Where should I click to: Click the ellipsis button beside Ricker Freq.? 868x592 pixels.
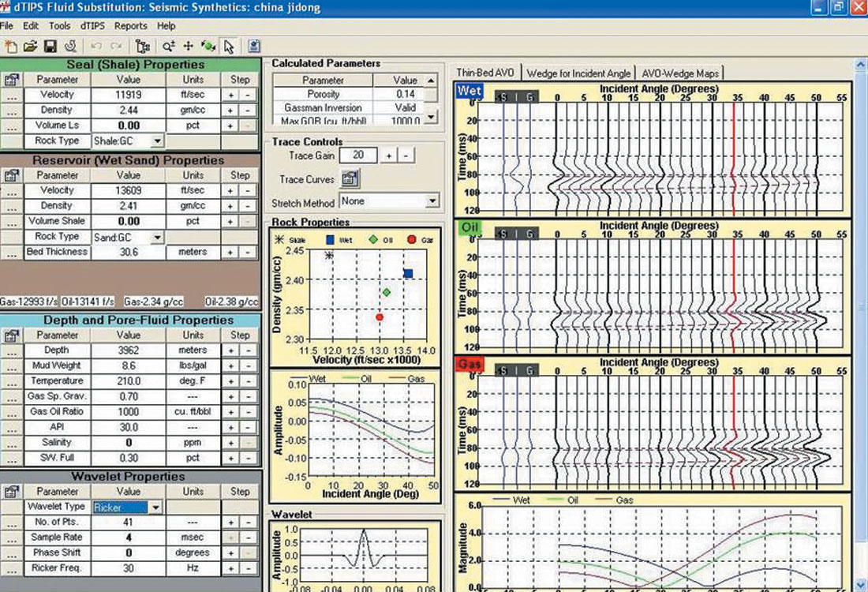click(x=12, y=569)
